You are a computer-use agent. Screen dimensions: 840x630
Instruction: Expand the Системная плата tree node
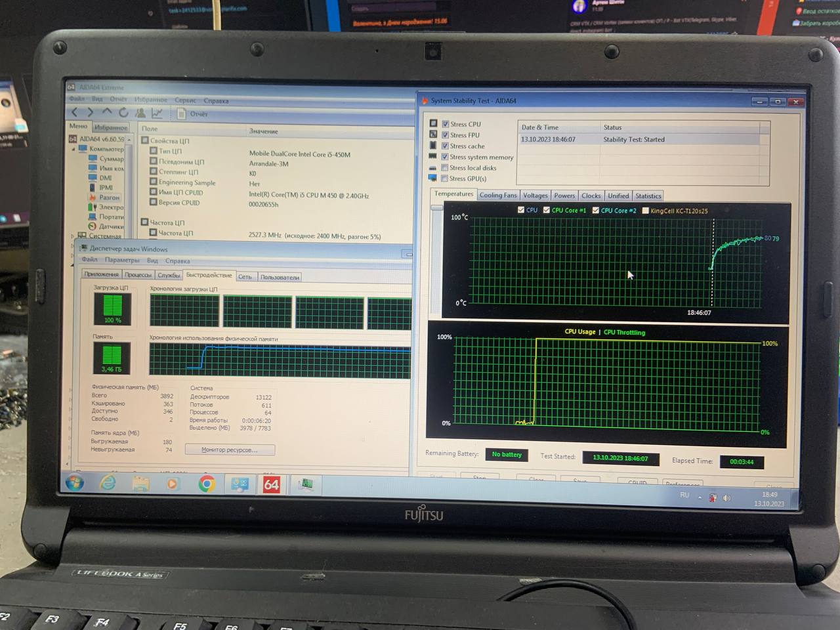pyautogui.click(x=72, y=236)
